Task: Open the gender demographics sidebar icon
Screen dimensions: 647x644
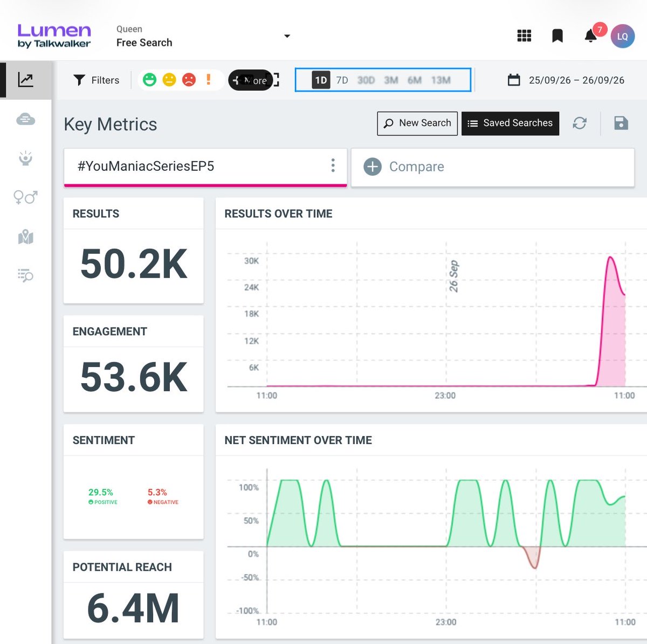Action: coord(25,197)
